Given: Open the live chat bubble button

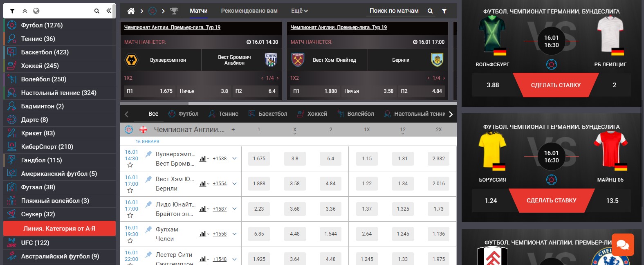Looking at the screenshot, I should pos(623,245).
